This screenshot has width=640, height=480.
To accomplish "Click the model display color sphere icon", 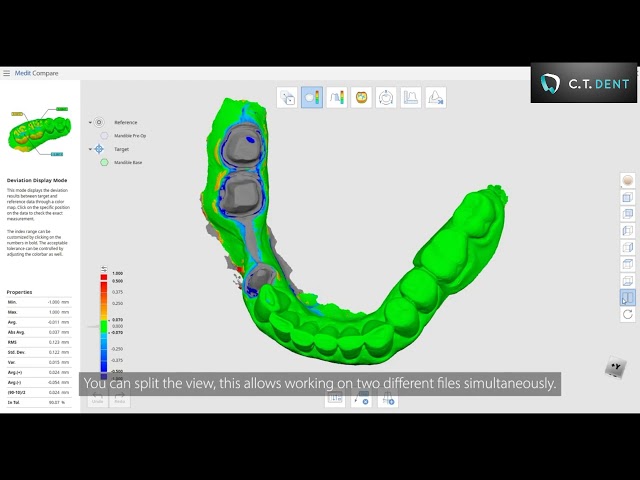I will tap(627, 180).
